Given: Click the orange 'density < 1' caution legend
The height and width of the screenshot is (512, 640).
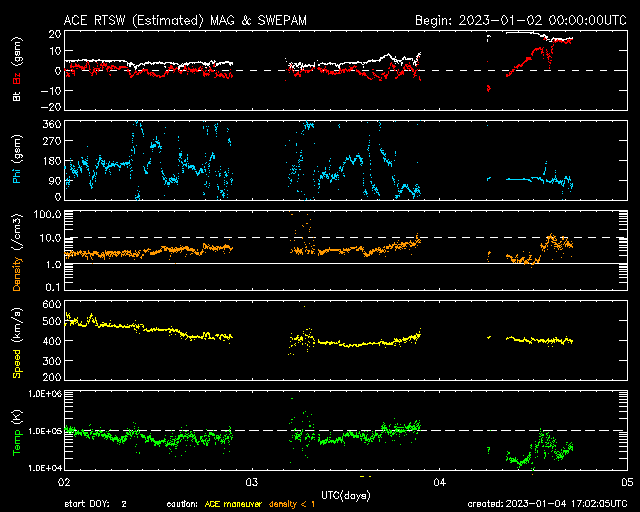Looking at the screenshot, I should 292,504.
